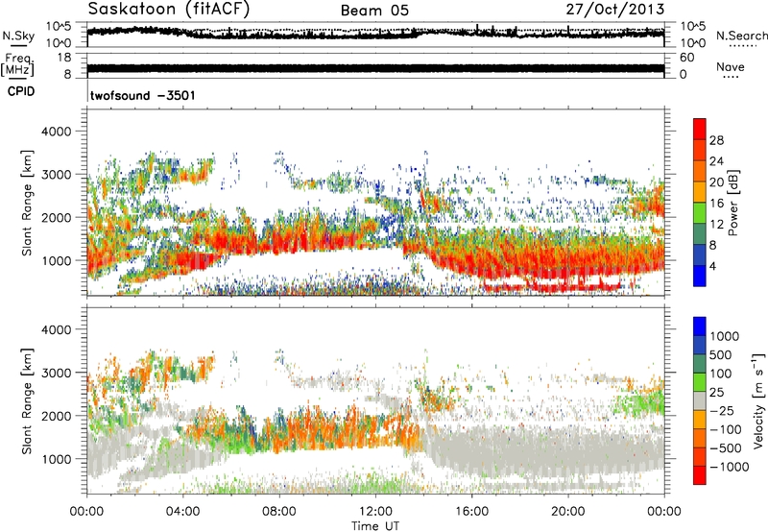Click the power panel's 1000 km tick

[57, 260]
